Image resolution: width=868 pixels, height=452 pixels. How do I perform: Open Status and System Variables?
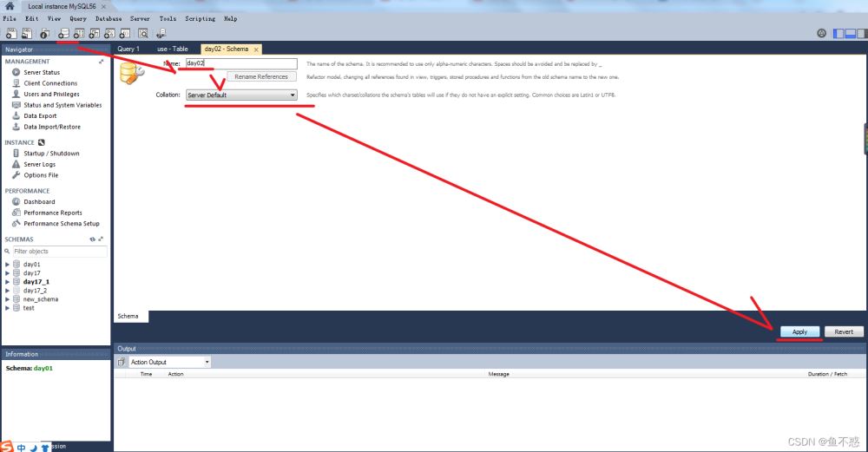pyautogui.click(x=62, y=105)
